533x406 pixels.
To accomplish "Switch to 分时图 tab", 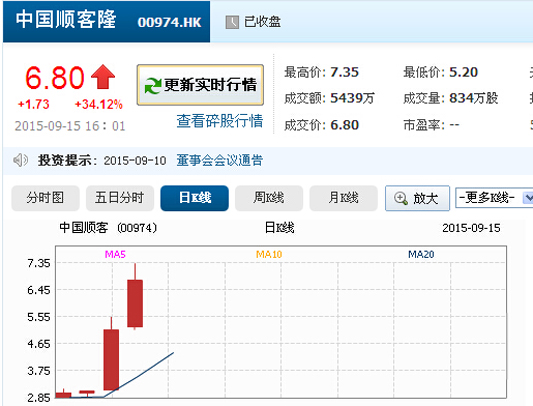I will click(45, 198).
